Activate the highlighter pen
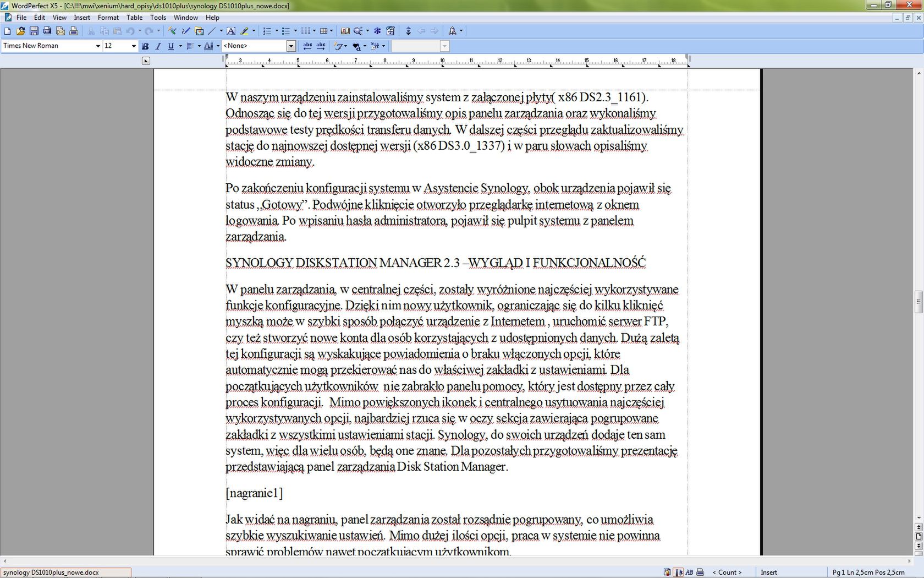 click(244, 31)
